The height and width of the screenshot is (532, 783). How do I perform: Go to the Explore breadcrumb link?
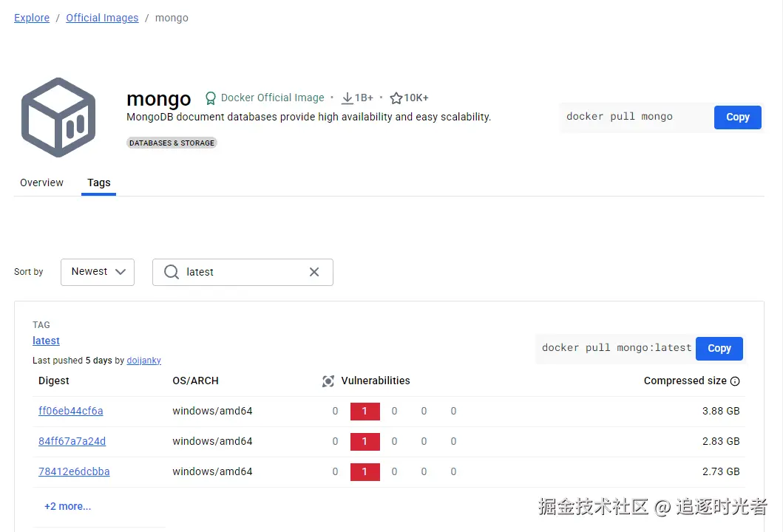pyautogui.click(x=32, y=18)
